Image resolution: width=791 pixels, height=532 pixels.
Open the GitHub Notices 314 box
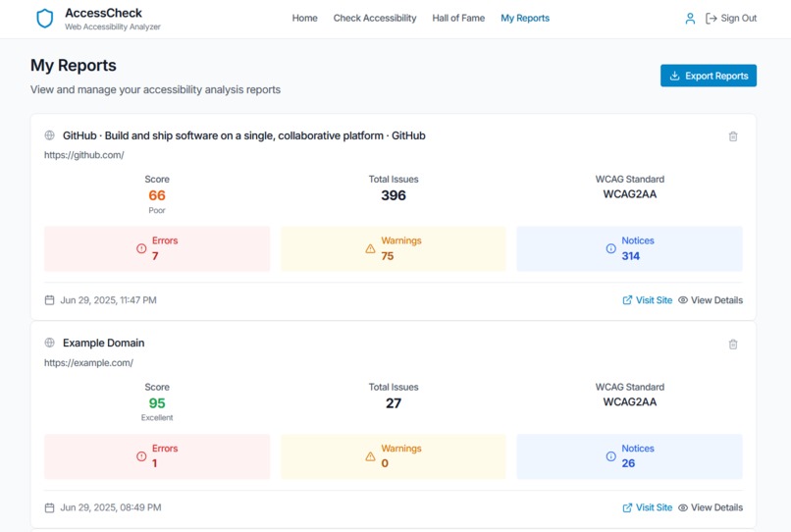click(x=630, y=249)
